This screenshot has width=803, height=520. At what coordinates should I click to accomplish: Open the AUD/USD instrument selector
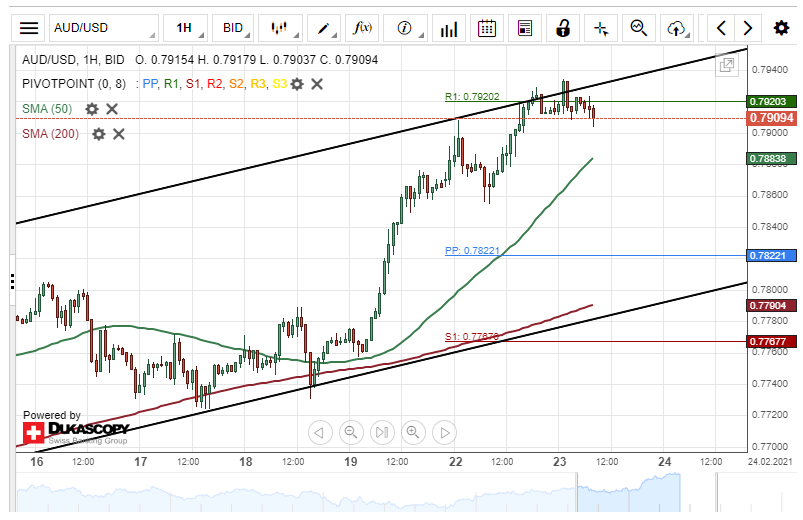pos(103,28)
